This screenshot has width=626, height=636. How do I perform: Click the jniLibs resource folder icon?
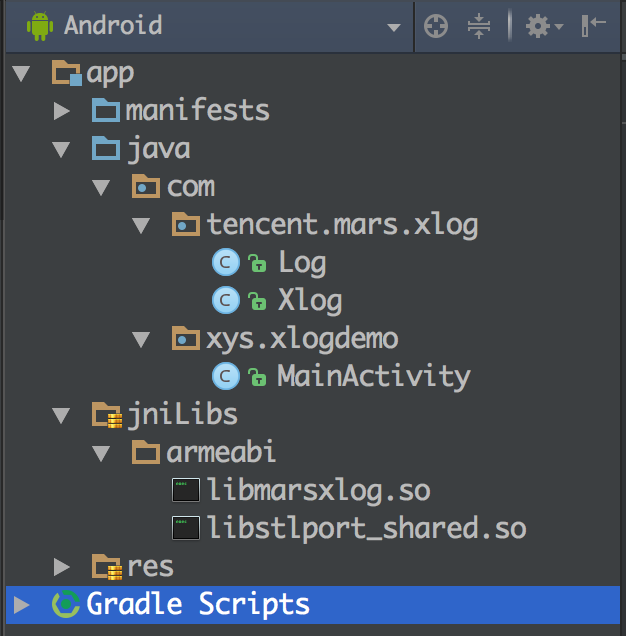107,415
